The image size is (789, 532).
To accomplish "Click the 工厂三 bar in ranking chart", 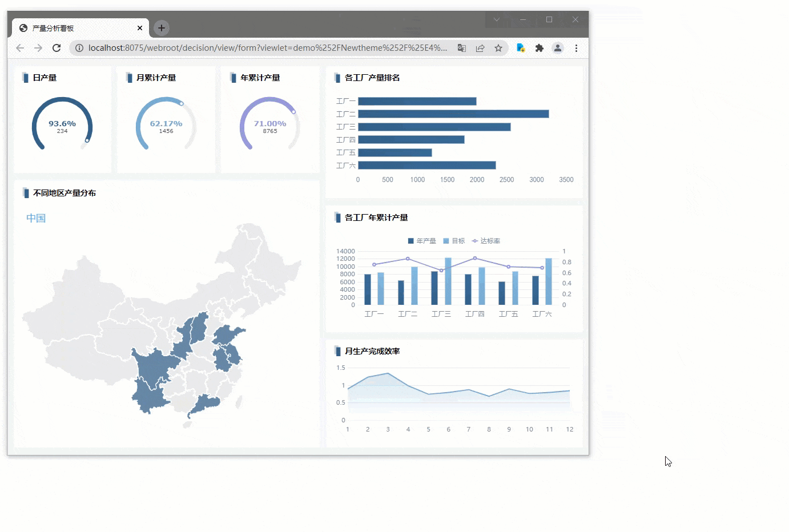I will [x=434, y=127].
